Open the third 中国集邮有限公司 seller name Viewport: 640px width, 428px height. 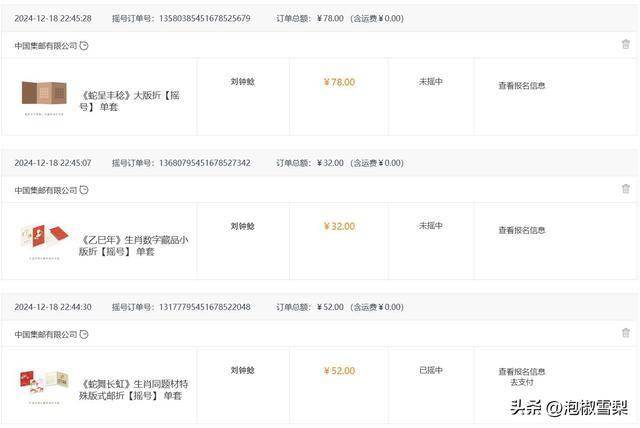[46, 335]
